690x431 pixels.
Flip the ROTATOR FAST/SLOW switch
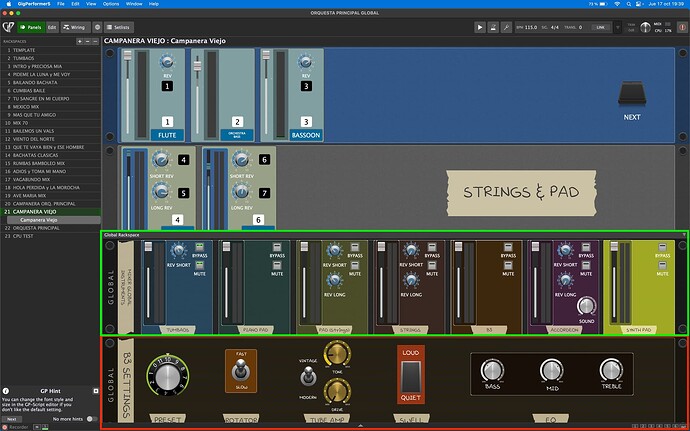tap(241, 370)
